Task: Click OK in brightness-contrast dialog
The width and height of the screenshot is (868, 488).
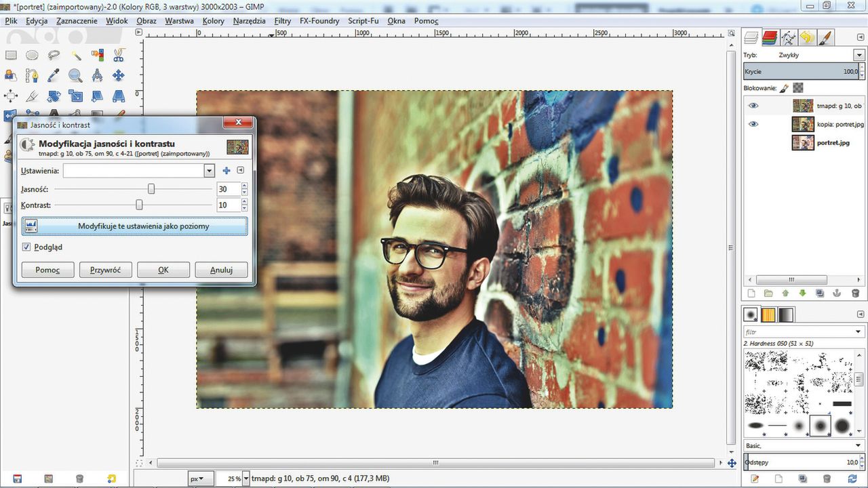Action: point(163,270)
